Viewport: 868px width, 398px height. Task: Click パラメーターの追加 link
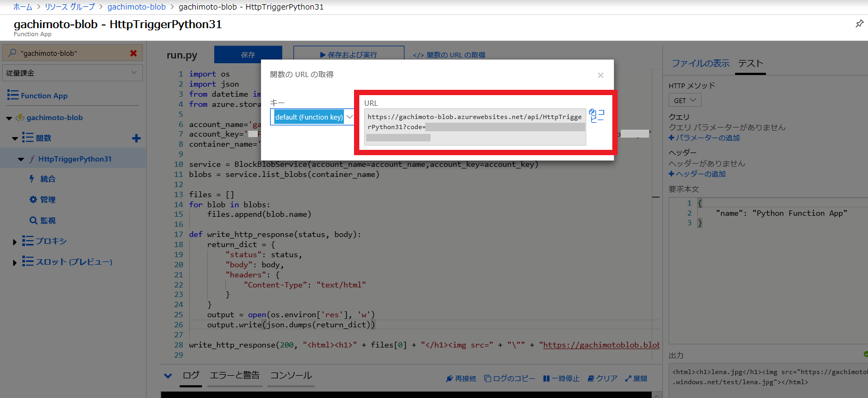pyautogui.click(x=704, y=138)
